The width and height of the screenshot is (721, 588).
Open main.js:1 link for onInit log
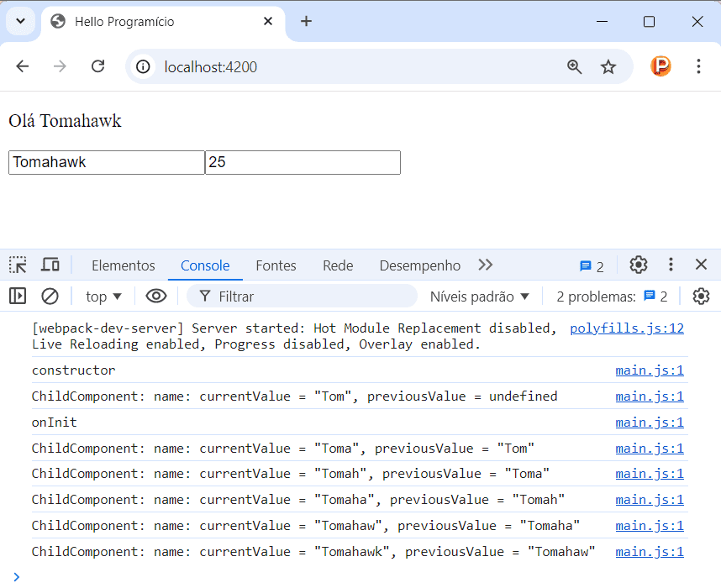[650, 422]
